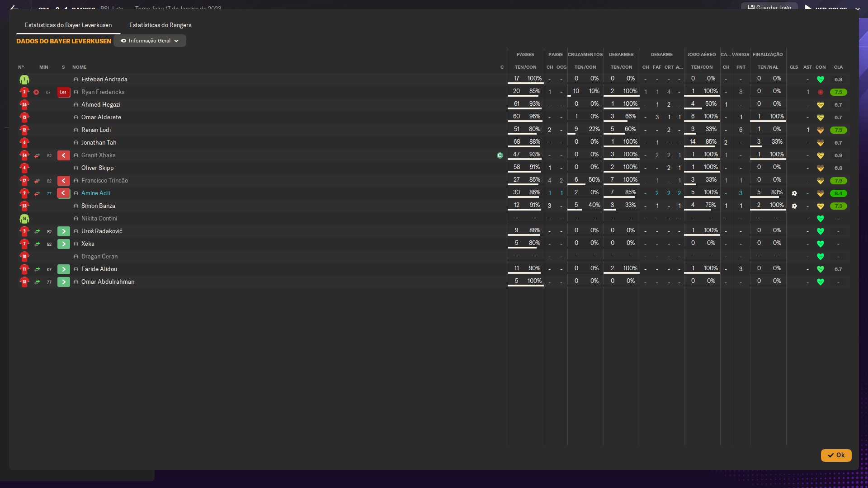Click Ryan Fredericks' red condition indicator
Viewport: 868px width, 488px height.
pyautogui.click(x=821, y=92)
